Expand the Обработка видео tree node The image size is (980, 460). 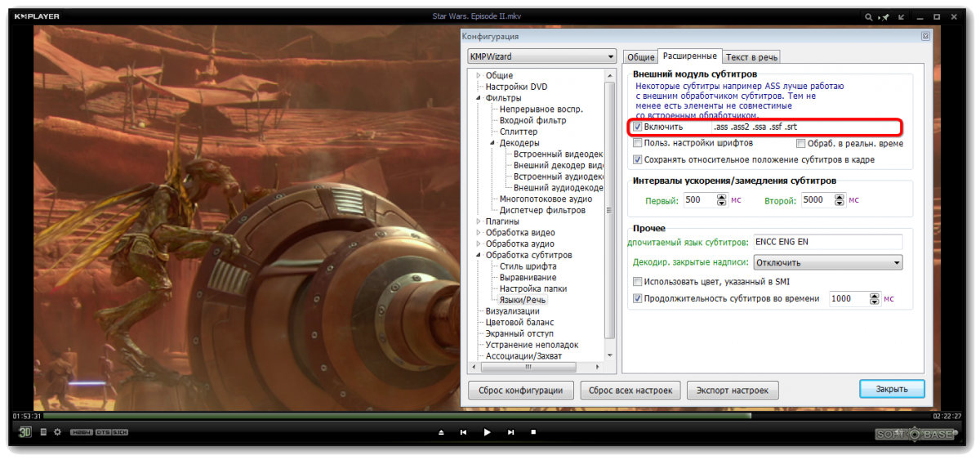pyautogui.click(x=479, y=233)
